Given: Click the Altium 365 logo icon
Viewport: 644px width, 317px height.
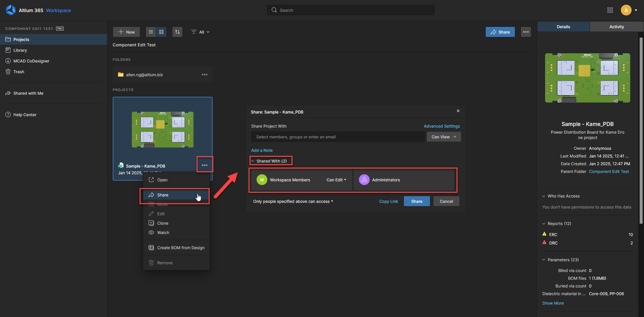Looking at the screenshot, I should (x=11, y=10).
